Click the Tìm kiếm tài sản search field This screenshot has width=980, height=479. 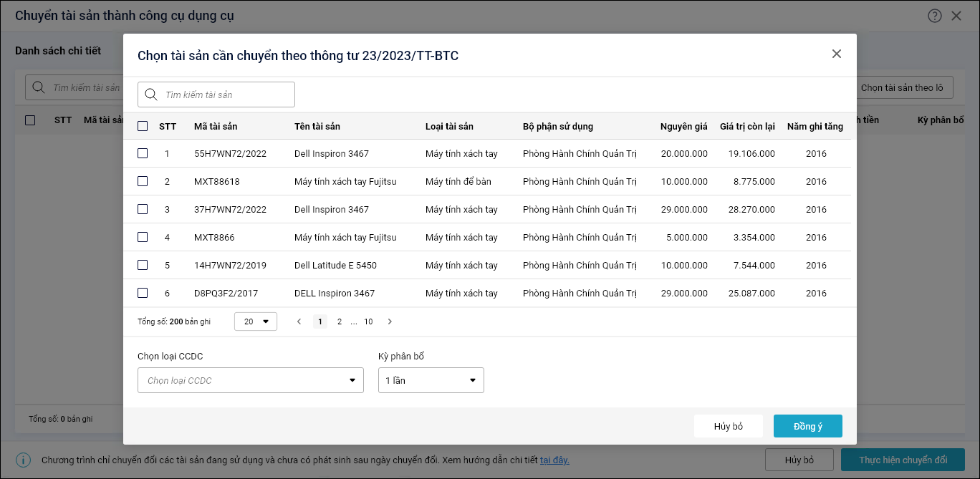(226, 95)
